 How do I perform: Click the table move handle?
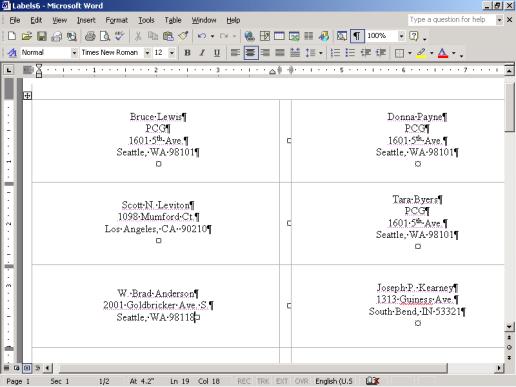[28, 96]
